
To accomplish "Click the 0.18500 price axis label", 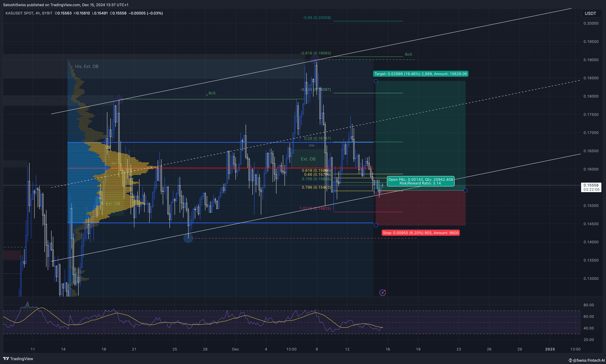I will (x=591, y=78).
